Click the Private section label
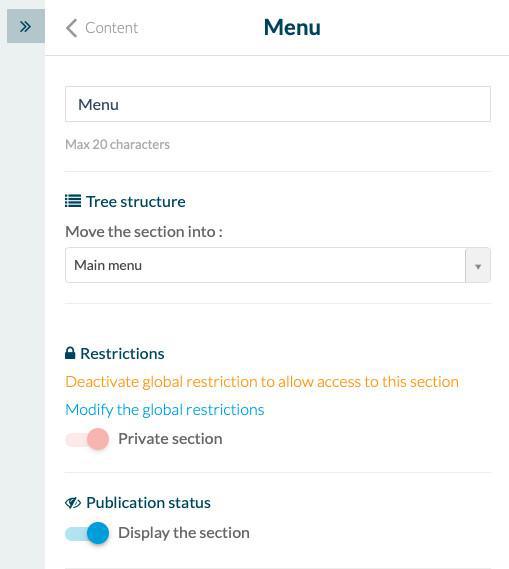 click(x=170, y=439)
